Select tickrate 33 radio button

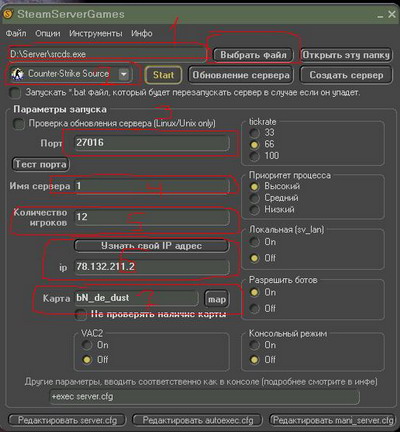point(254,133)
